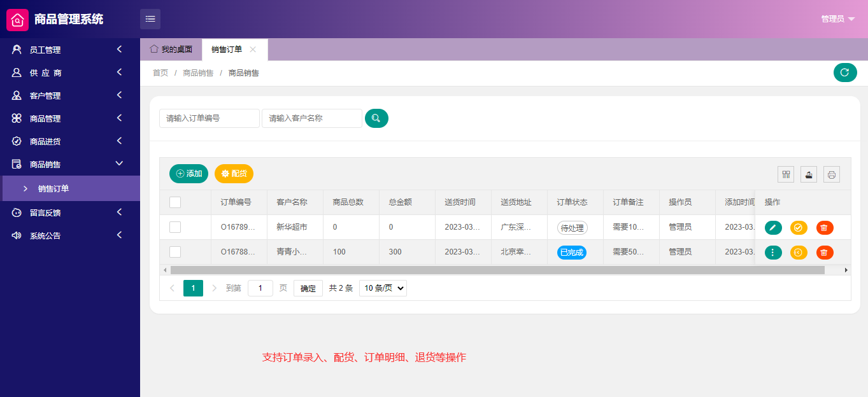
Task: Switch to the 我的桌面 tab
Action: click(x=171, y=50)
